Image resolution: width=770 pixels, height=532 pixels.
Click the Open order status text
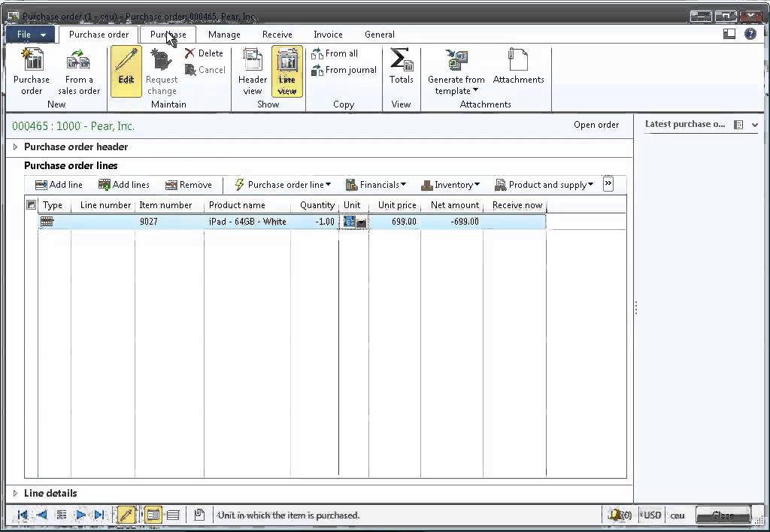point(596,125)
